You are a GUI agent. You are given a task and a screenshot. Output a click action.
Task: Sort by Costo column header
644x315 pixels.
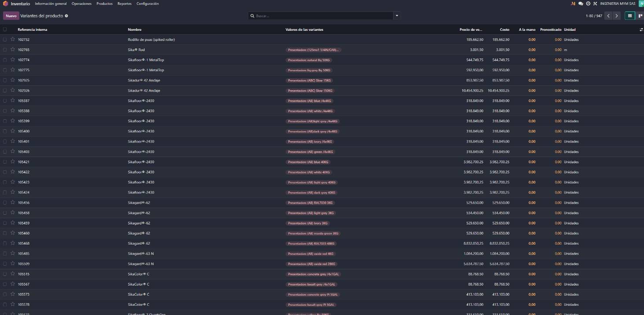504,29
